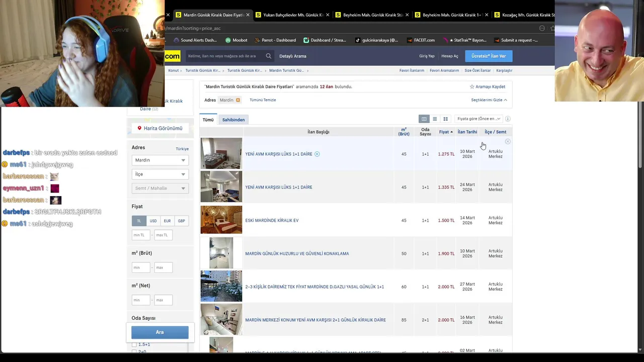Focus the site keyword search field
This screenshot has height=362, width=644.
click(225, 56)
